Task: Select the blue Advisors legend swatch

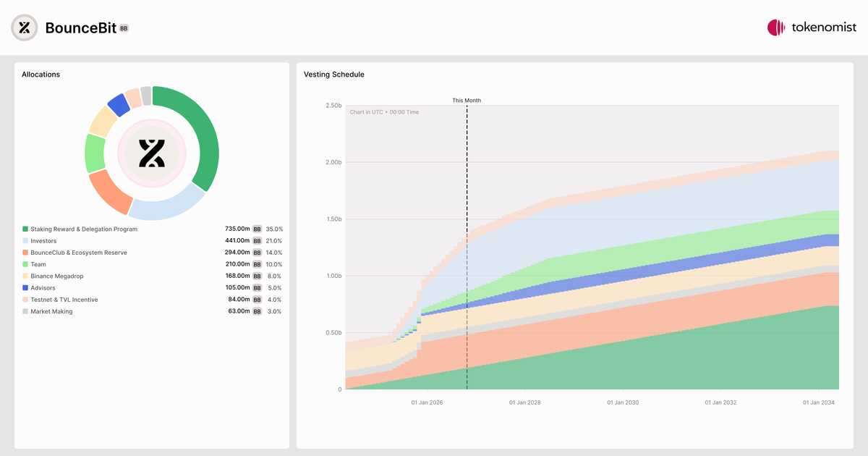Action: tap(25, 288)
